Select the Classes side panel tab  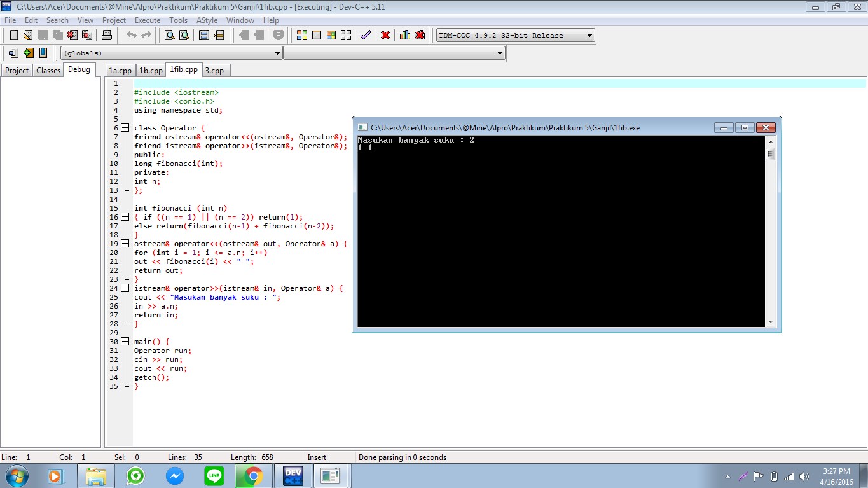click(x=48, y=71)
